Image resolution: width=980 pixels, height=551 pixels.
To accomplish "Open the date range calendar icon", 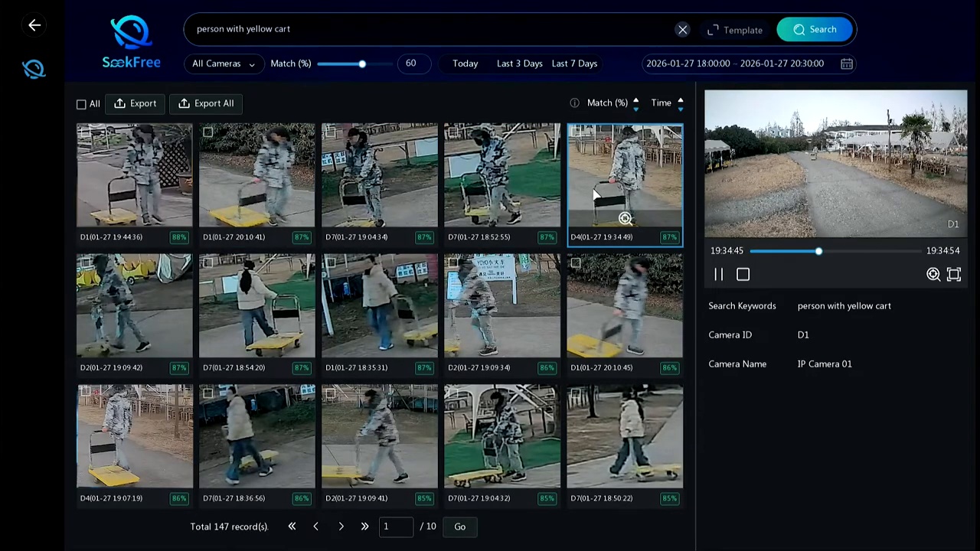I will point(847,64).
